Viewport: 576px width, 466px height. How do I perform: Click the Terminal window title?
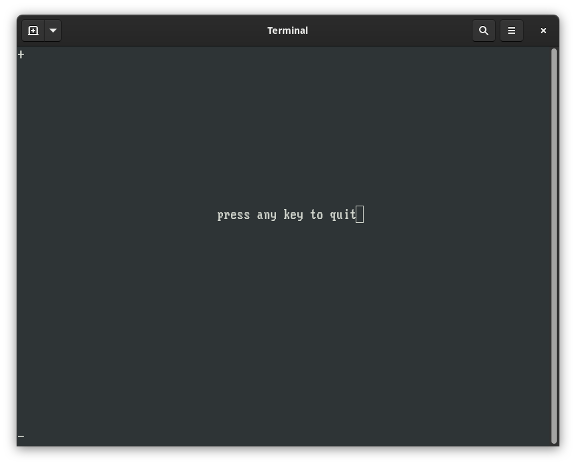[x=288, y=30]
